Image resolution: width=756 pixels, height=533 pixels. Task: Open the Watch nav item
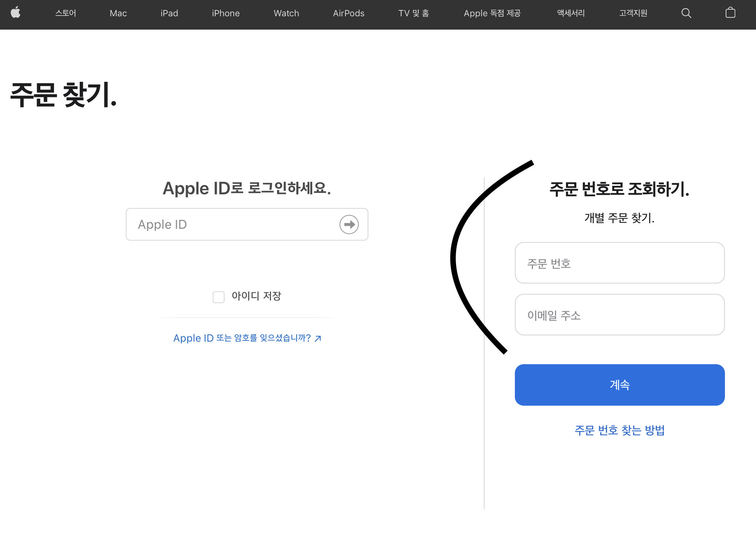(x=286, y=13)
